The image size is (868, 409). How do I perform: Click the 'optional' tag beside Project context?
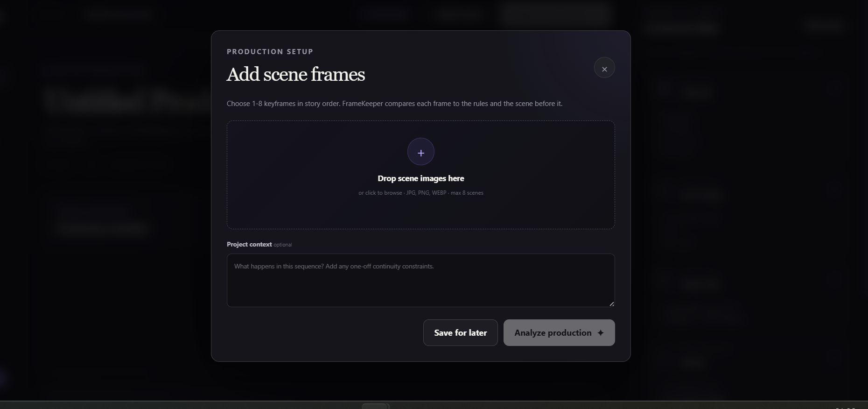click(283, 245)
